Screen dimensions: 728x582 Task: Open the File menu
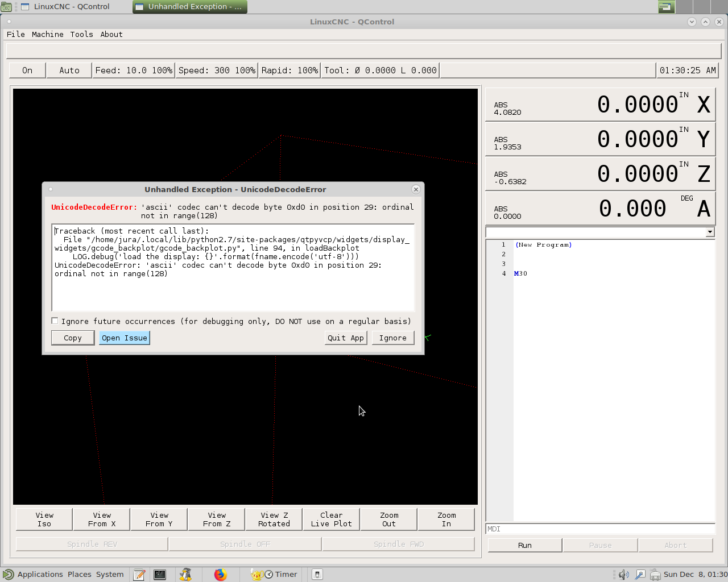16,34
